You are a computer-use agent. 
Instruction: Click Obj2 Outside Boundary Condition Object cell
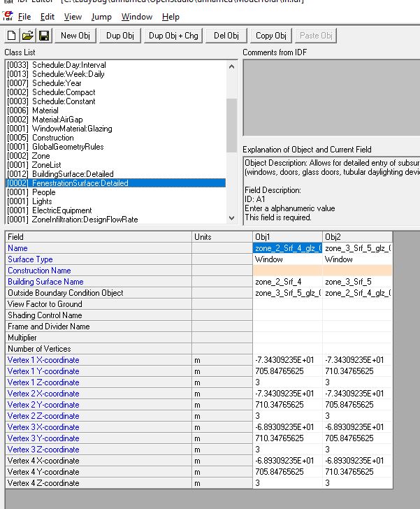point(357,293)
